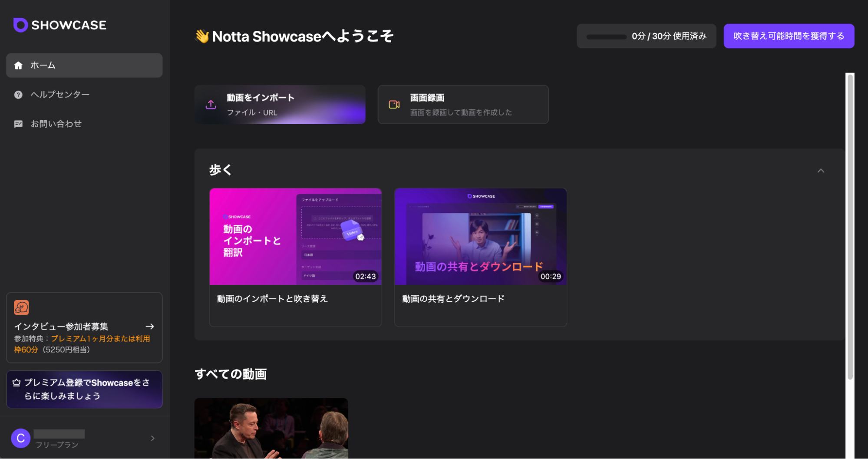Viewport: 868px width, 459px height.
Task: Click the waving hand emoji in the title
Action: [202, 36]
